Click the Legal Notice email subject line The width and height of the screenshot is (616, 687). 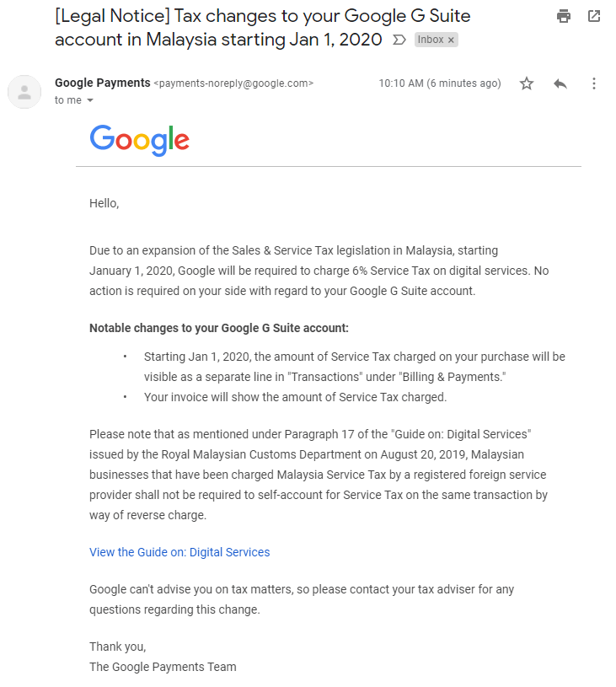tap(262, 28)
